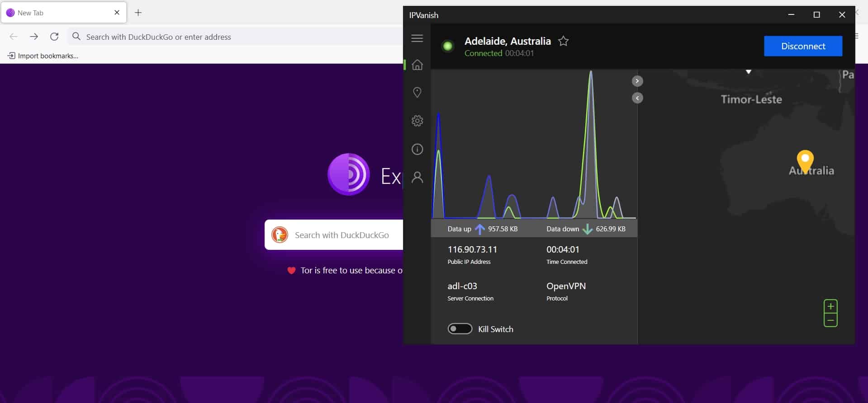The width and height of the screenshot is (868, 403).
Task: Go to IPVanish Home (house icon)
Action: (x=417, y=65)
